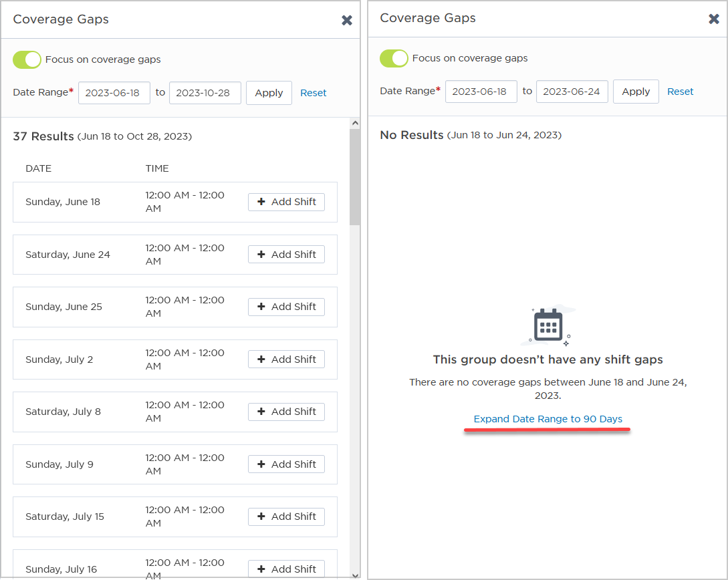
Task: Add Shift for Sunday, July 16
Action: coord(287,569)
